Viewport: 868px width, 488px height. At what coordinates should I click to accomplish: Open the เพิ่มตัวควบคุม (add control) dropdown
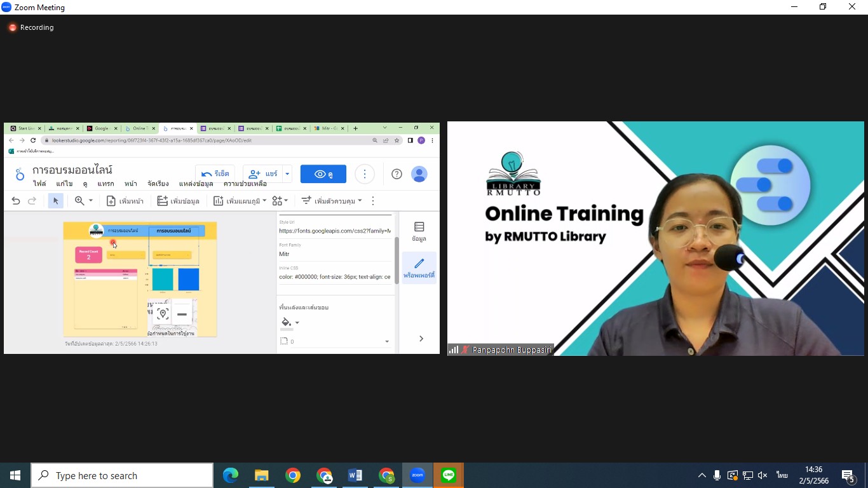point(331,201)
